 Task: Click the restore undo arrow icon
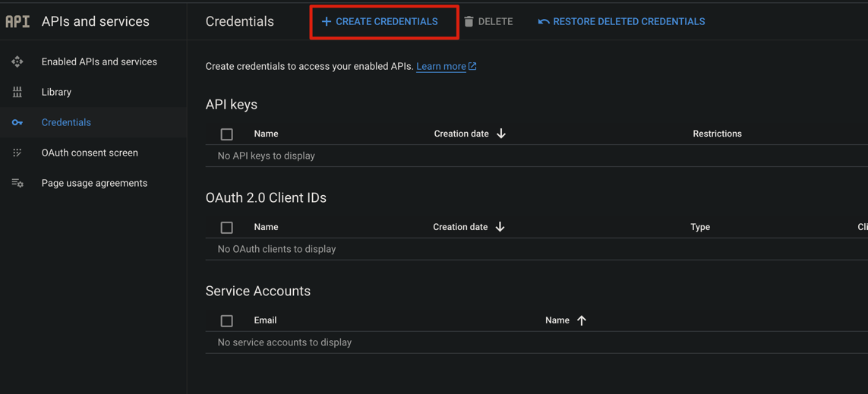point(544,21)
